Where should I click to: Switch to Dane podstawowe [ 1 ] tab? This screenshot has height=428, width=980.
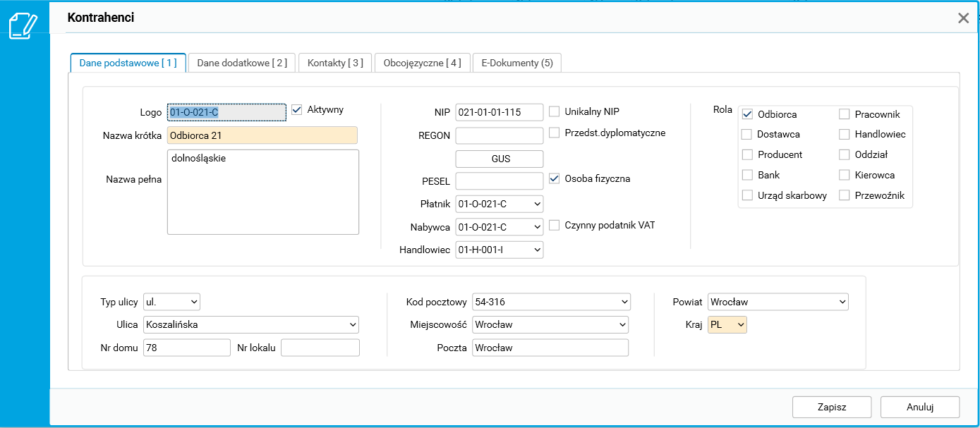point(128,63)
